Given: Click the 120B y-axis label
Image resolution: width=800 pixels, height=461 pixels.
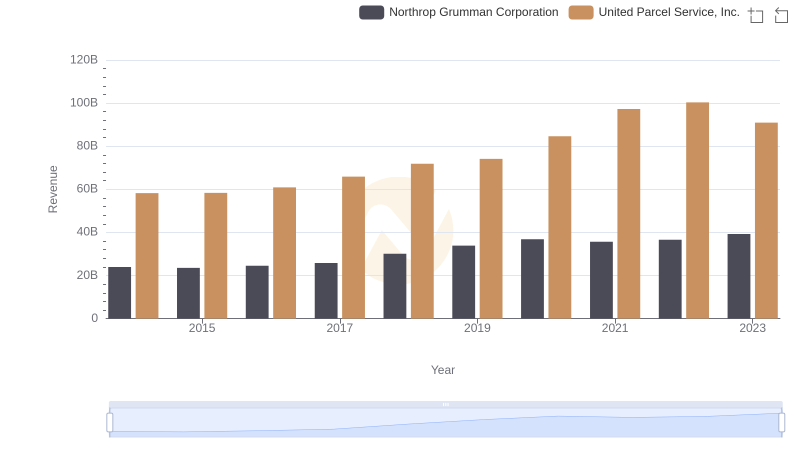Looking at the screenshot, I should point(84,60).
